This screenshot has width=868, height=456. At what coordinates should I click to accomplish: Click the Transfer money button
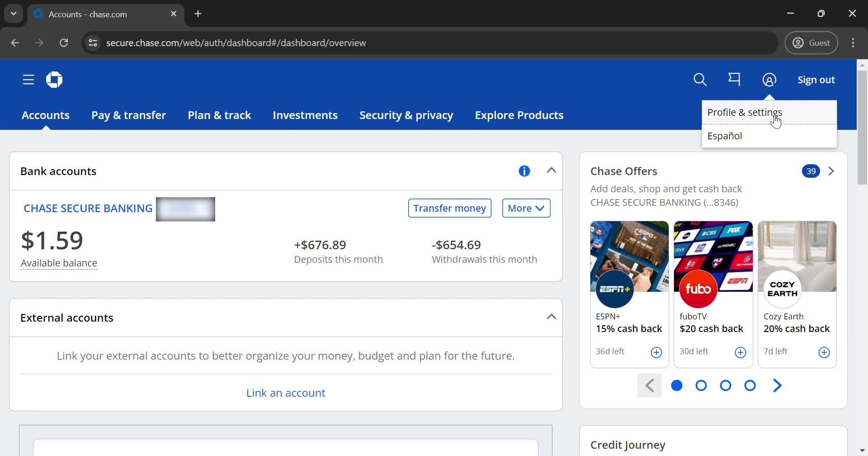(449, 208)
